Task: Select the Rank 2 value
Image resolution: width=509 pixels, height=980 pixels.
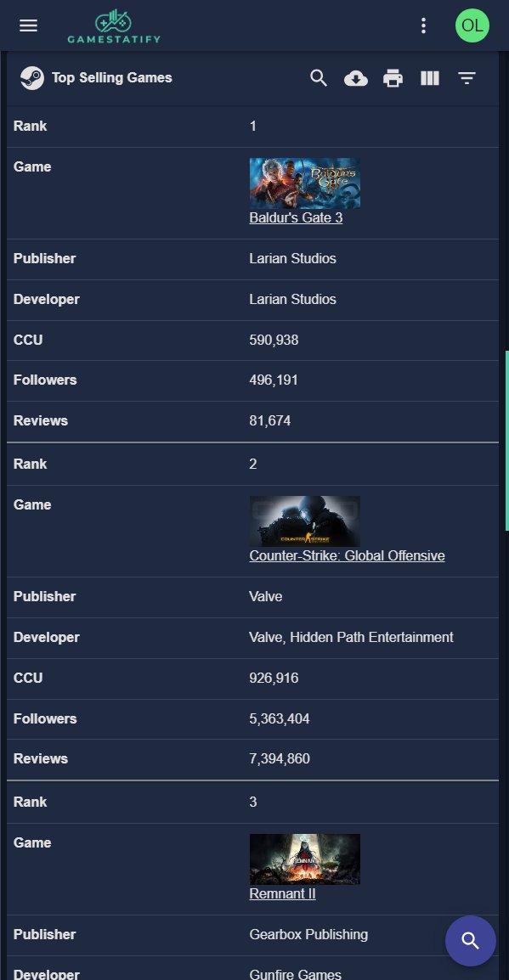Action: point(252,465)
